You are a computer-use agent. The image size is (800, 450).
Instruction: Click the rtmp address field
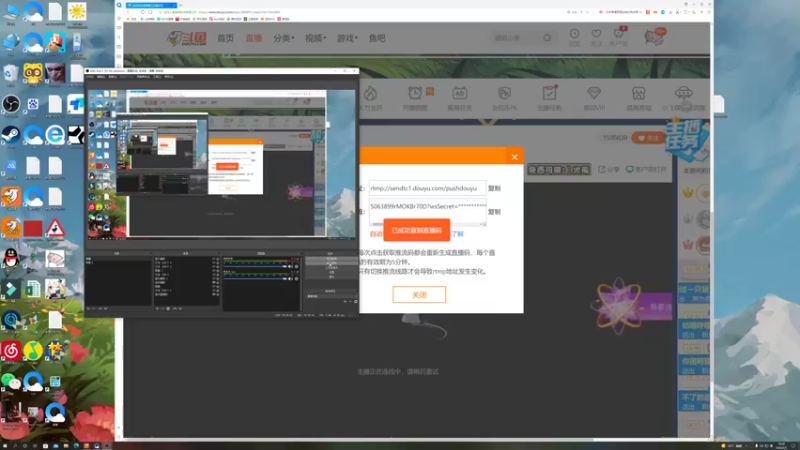coord(427,188)
